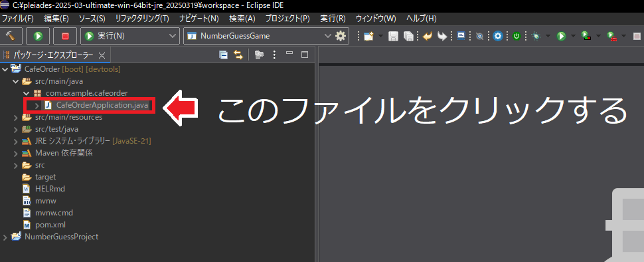This screenshot has width=644, height=262.
Task: Maximize the Package Explorer view
Action: click(304, 55)
